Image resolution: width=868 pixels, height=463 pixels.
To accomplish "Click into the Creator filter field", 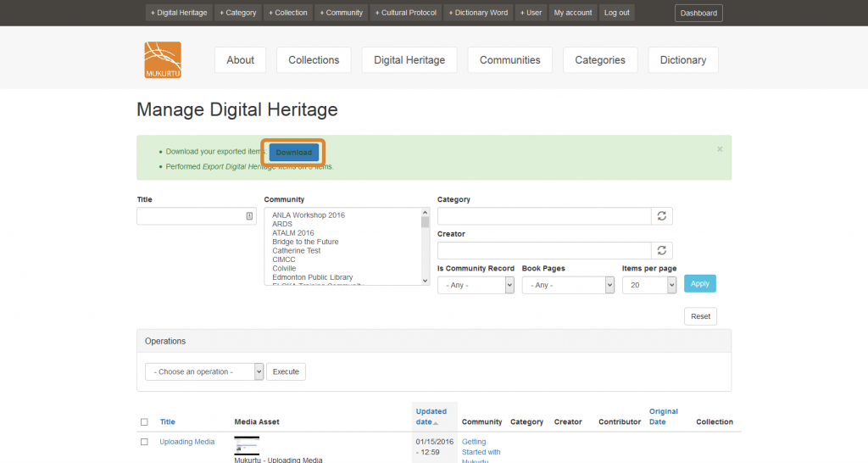I will 544,250.
